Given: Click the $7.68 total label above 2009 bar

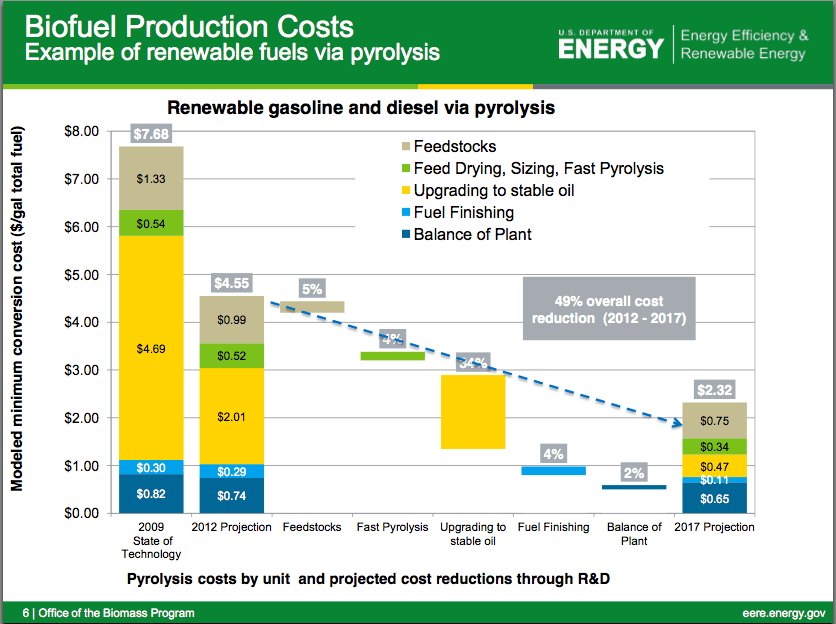Looking at the screenshot, I should coord(151,134).
